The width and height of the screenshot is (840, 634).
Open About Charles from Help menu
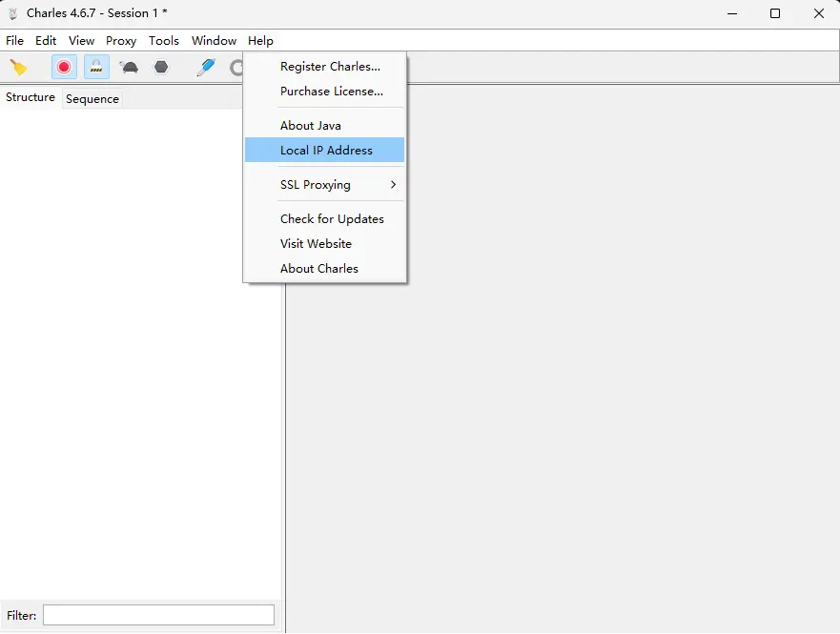point(324,268)
